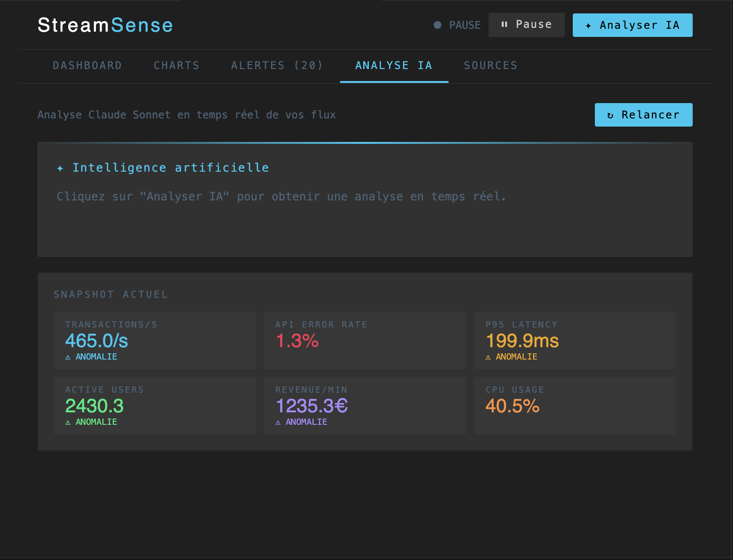The height and width of the screenshot is (560, 733).
Task: Click the Relancer button
Action: (643, 115)
